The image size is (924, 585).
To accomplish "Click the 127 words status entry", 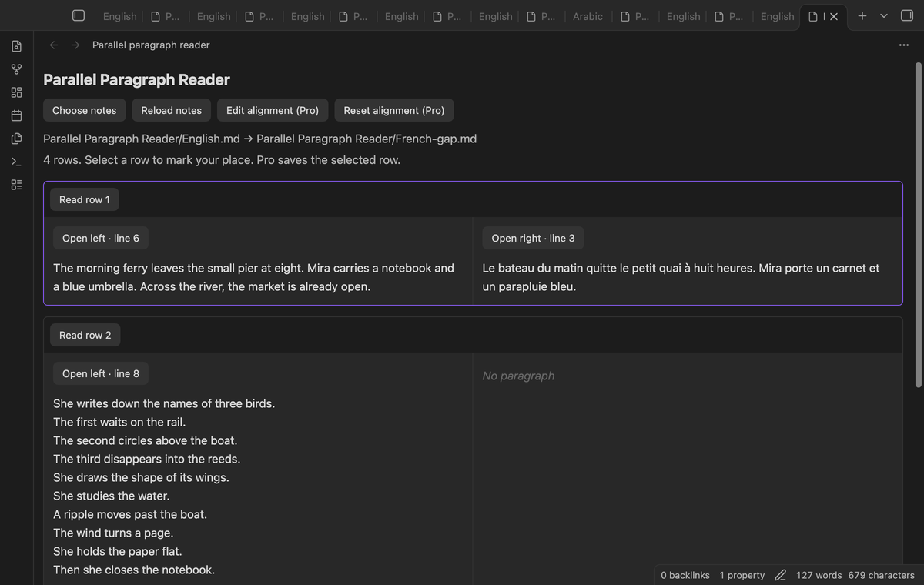I will [819, 575].
